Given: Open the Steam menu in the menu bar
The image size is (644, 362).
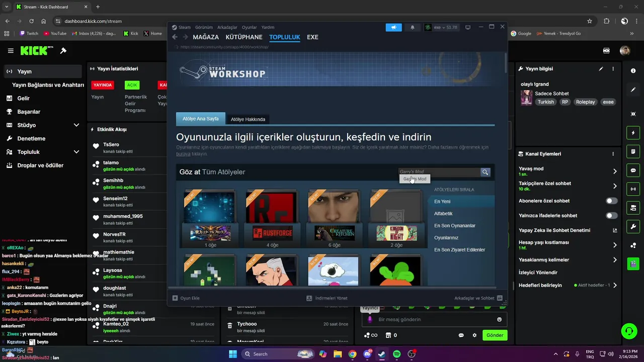Looking at the screenshot, I should [185, 27].
